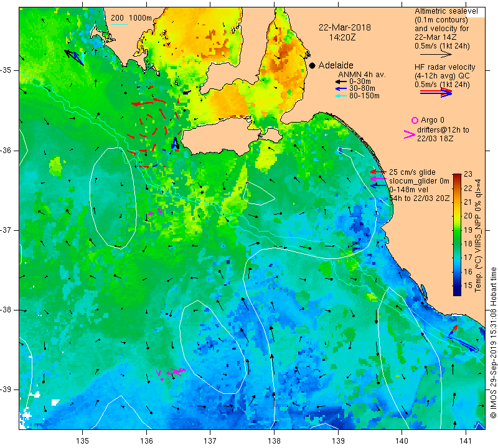Click the '30-80m' depth label
This screenshot has height=448, width=498.
coord(362,88)
